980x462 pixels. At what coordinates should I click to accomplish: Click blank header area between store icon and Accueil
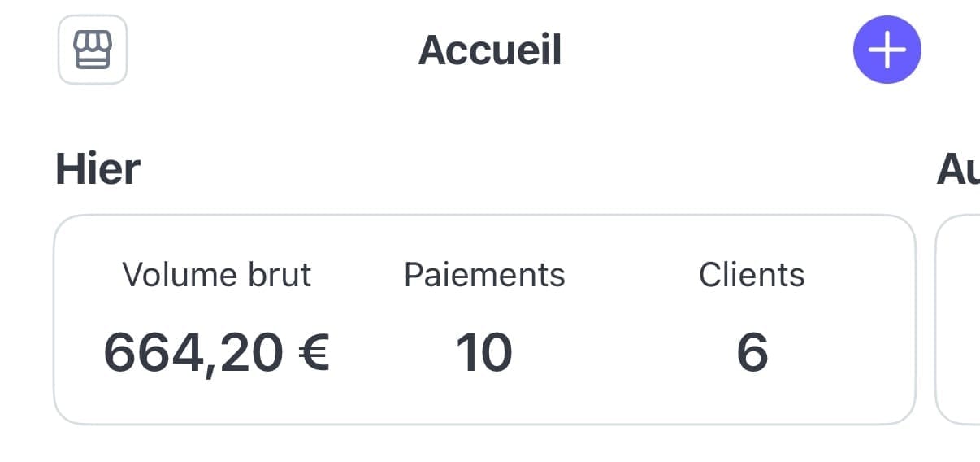(x=272, y=50)
